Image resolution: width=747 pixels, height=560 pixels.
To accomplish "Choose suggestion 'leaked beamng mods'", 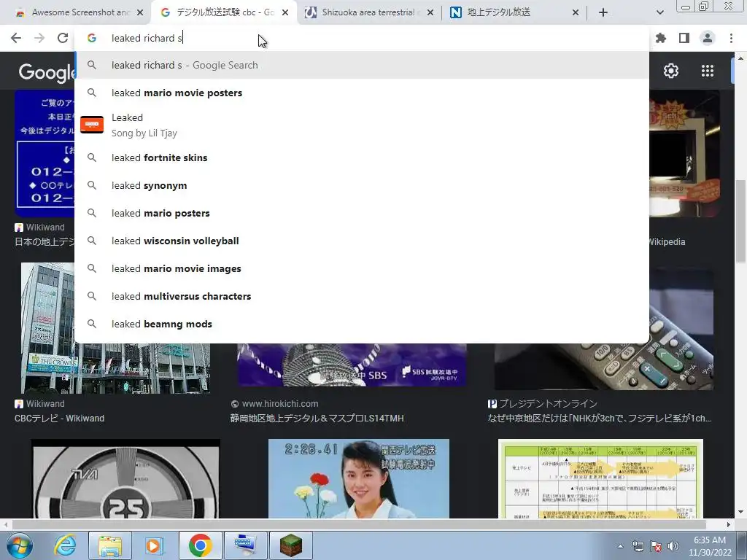I will click(362, 324).
